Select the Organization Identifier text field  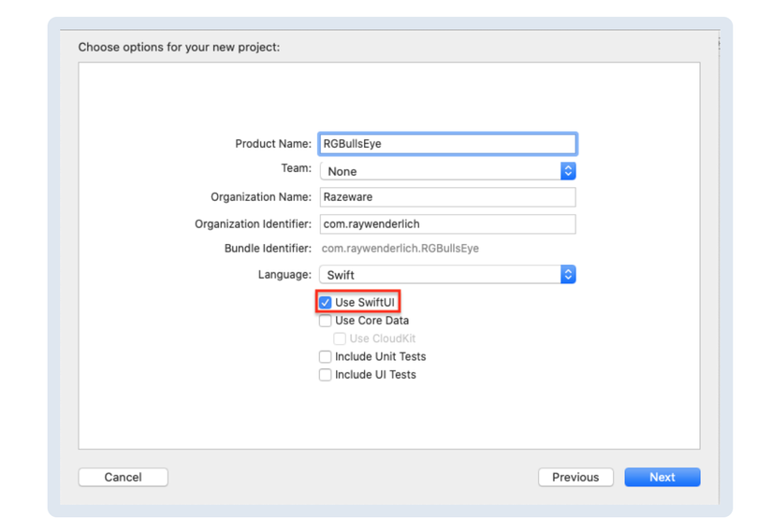tap(446, 224)
